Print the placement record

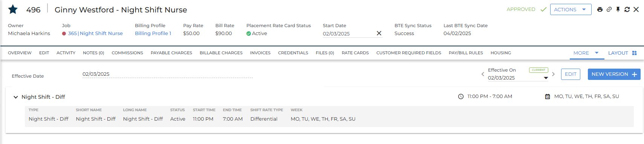600,9
